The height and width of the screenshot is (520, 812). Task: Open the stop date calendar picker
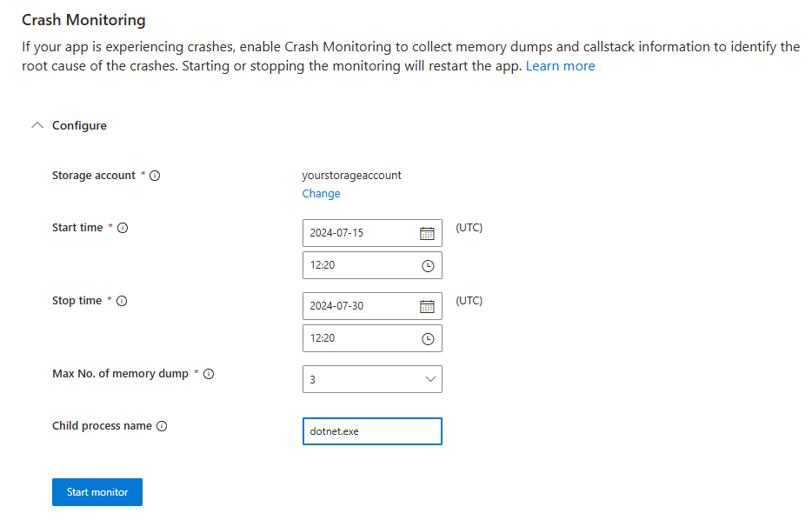click(428, 305)
